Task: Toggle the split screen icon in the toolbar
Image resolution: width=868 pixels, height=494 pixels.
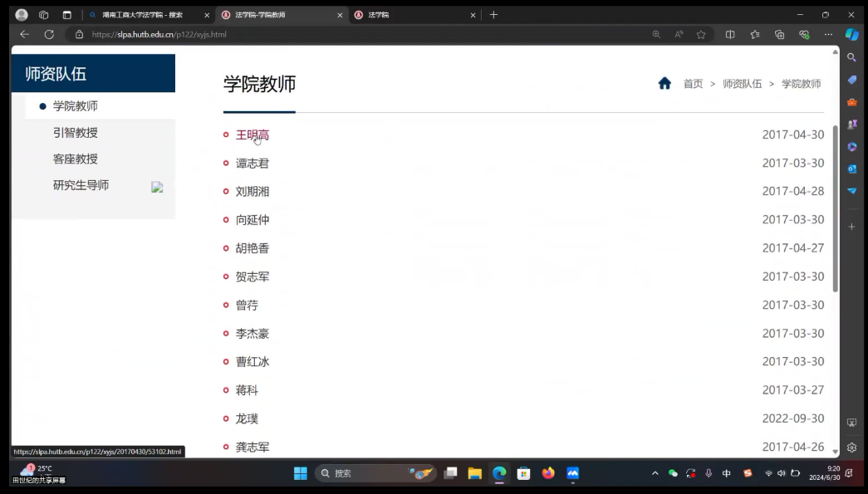Action: 730,35
